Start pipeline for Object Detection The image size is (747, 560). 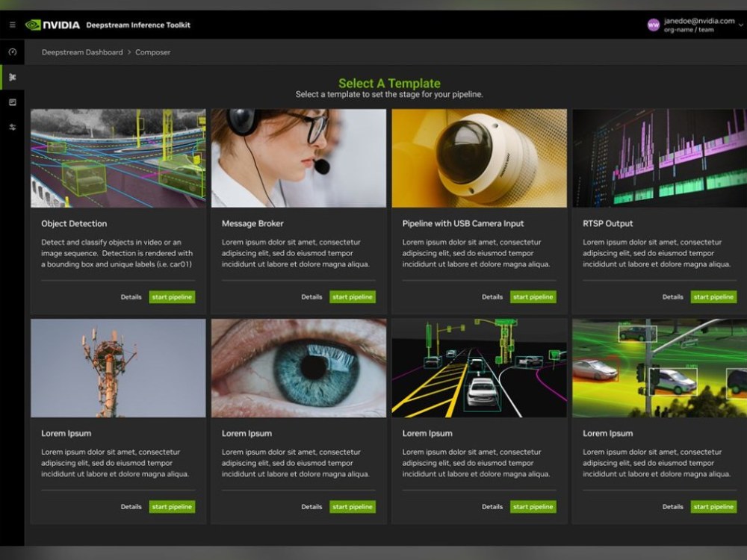point(172,297)
